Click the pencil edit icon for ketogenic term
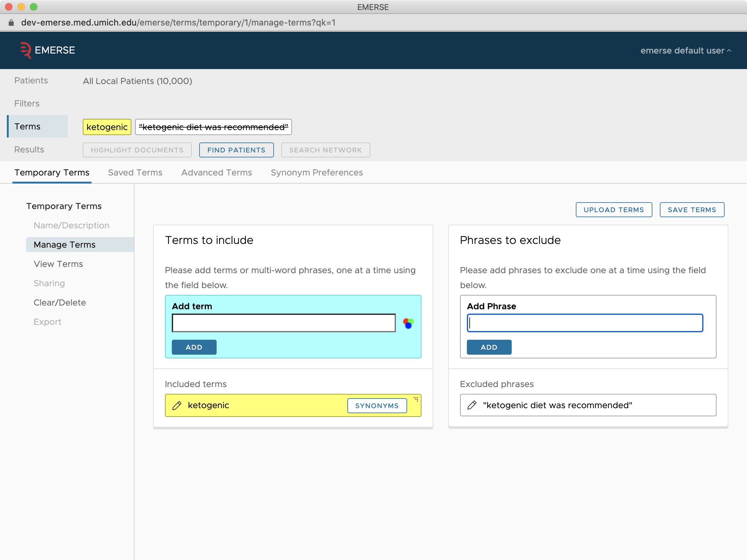The image size is (747, 560). pos(176,405)
